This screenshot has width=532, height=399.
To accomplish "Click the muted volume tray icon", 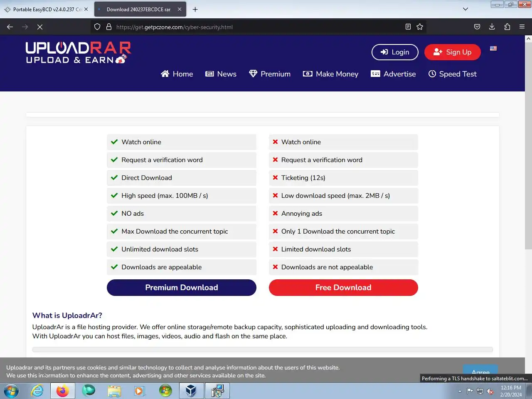I will pos(490,391).
